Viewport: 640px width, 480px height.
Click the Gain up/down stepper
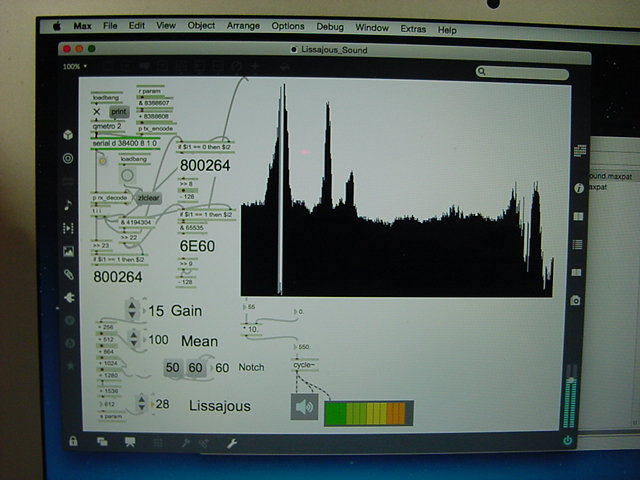click(132, 310)
